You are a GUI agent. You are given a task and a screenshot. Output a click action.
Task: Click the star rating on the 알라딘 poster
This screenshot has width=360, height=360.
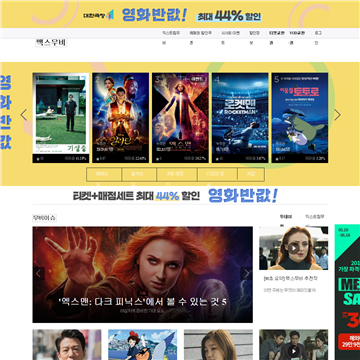coord(100,159)
